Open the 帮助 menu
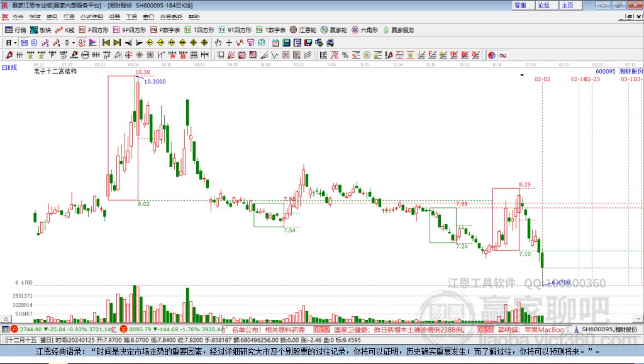Screen dimensions: 644x364 pos(194,17)
